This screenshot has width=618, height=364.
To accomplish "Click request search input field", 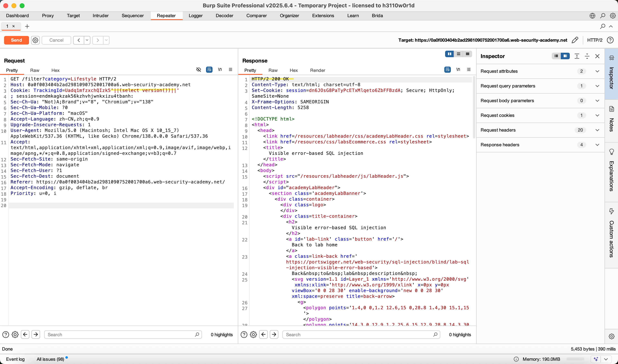I will click(123, 335).
